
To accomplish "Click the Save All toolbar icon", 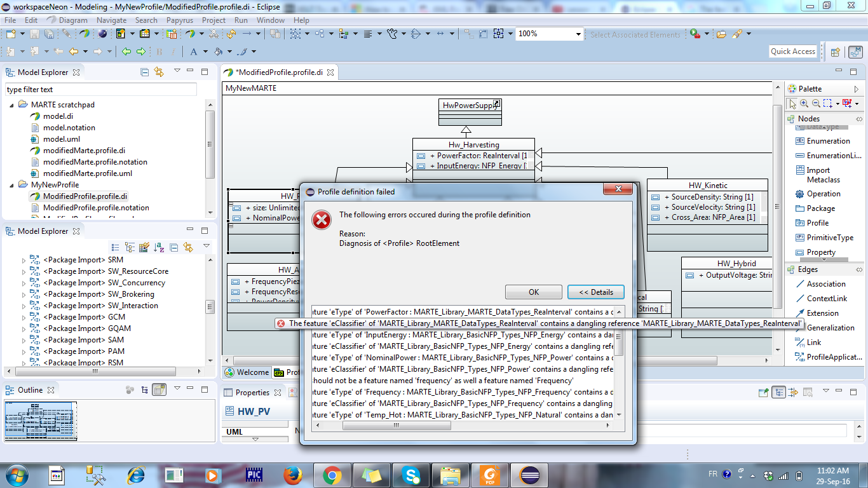I will (x=49, y=34).
